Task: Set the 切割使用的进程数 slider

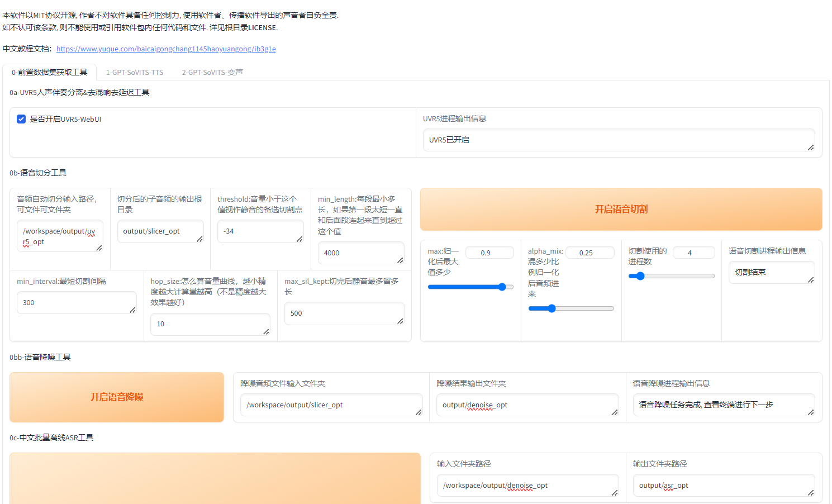Action: [639, 275]
